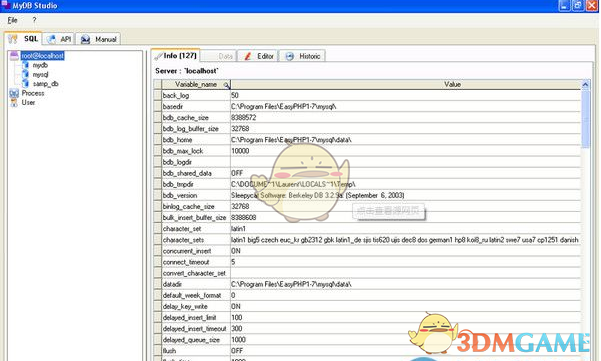Open the User node in tree

(28, 102)
